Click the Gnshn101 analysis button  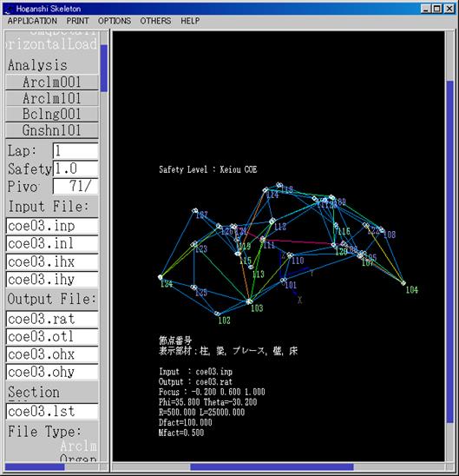tap(52, 130)
